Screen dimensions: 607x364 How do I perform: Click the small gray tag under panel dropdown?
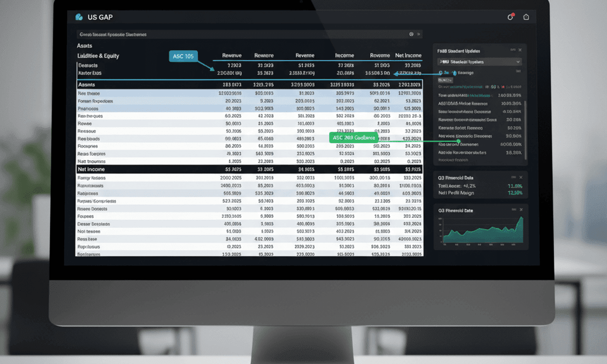pos(445,80)
